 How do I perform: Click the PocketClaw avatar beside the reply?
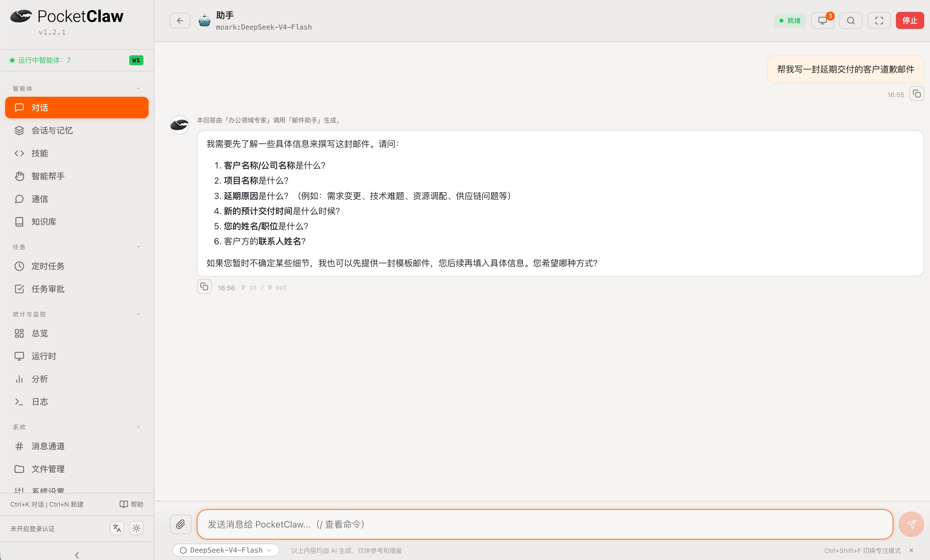tap(179, 125)
